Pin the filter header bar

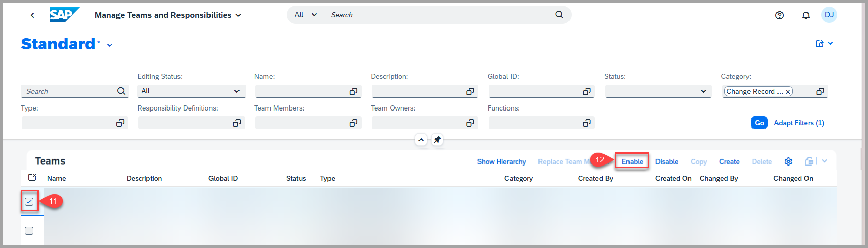point(437,140)
